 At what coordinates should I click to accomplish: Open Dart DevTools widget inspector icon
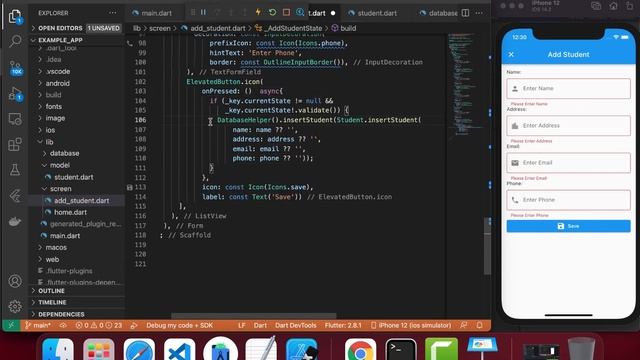(300, 13)
